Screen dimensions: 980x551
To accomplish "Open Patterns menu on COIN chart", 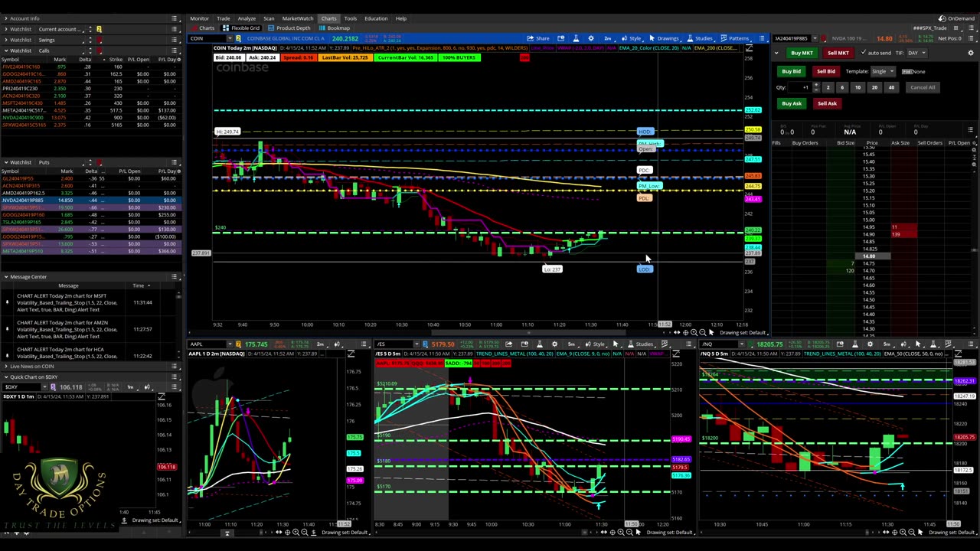I will pos(736,38).
